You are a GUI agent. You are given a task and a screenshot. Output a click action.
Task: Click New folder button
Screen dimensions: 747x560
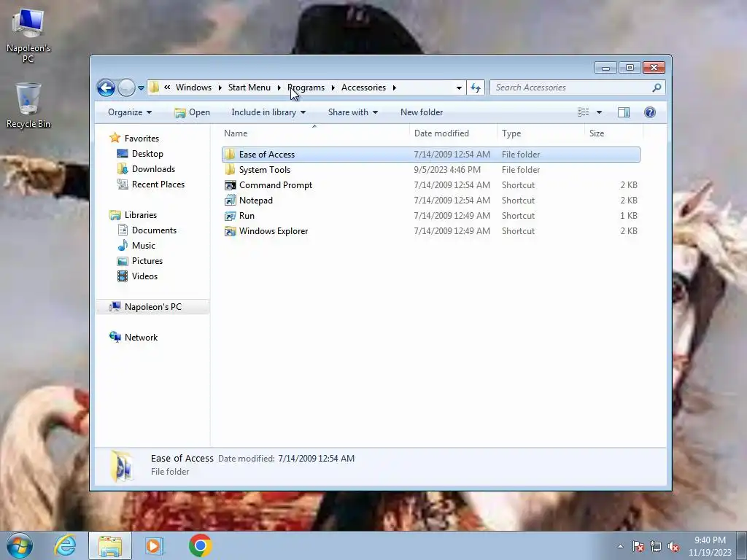tap(422, 112)
